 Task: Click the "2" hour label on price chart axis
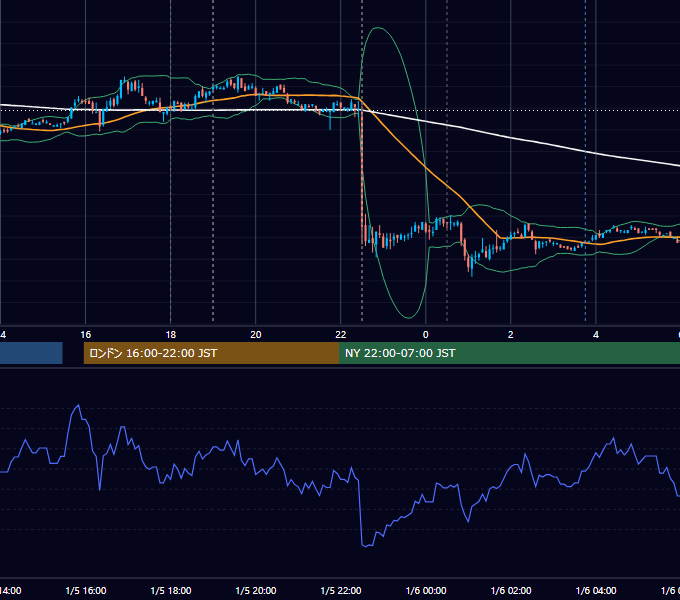point(510,335)
